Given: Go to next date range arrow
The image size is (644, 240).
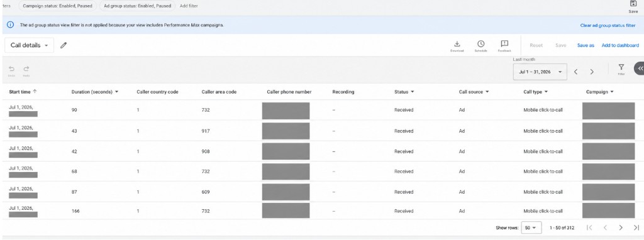Looking at the screenshot, I should coord(592,72).
